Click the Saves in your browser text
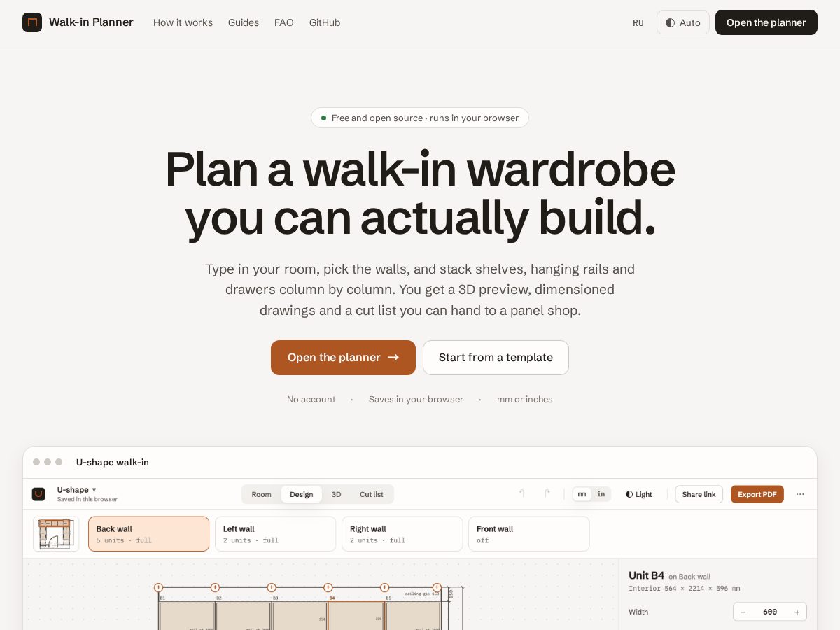Screen dimensions: 840x630 416,400
